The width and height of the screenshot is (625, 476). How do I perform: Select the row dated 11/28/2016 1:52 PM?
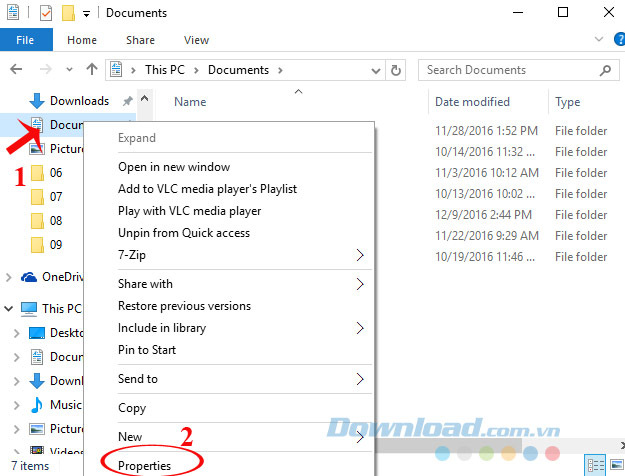(x=486, y=131)
